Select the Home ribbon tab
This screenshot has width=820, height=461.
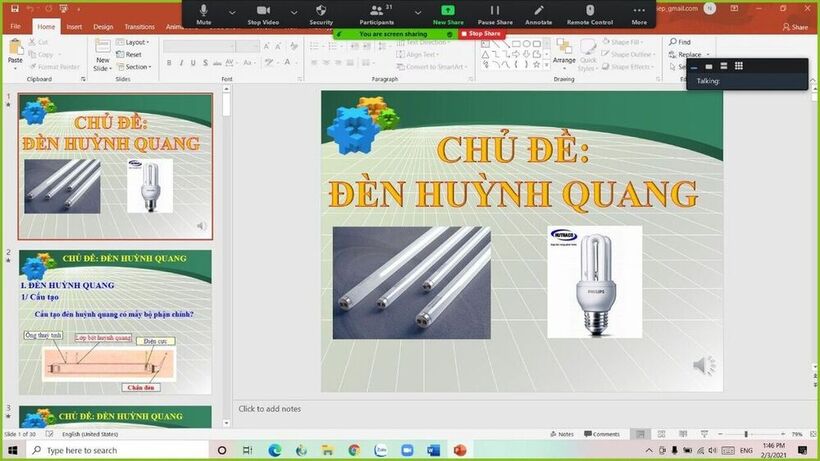tap(46, 27)
